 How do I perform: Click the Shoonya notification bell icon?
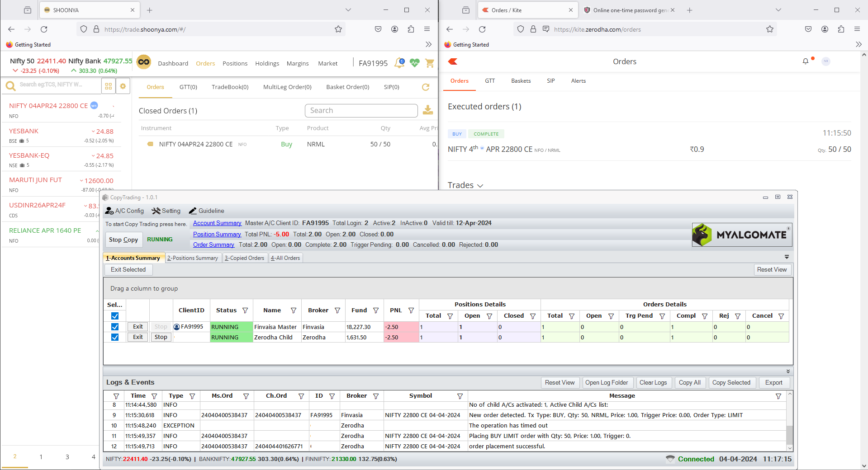click(x=399, y=63)
